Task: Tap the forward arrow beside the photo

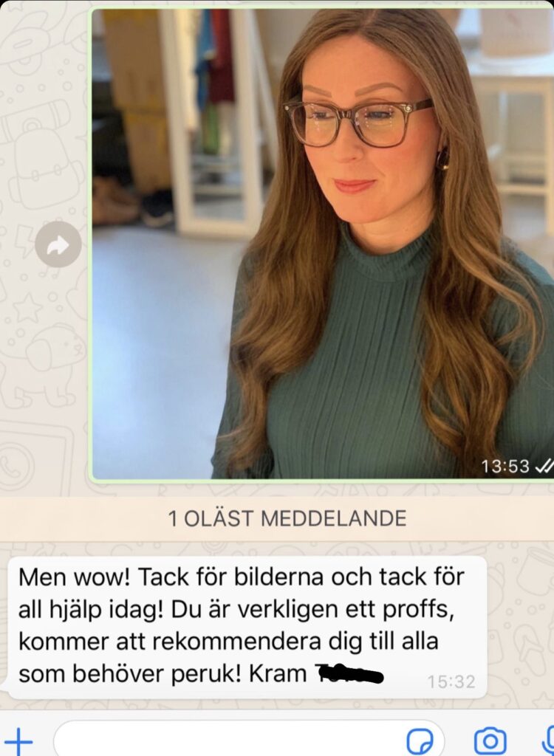Action: [58, 244]
